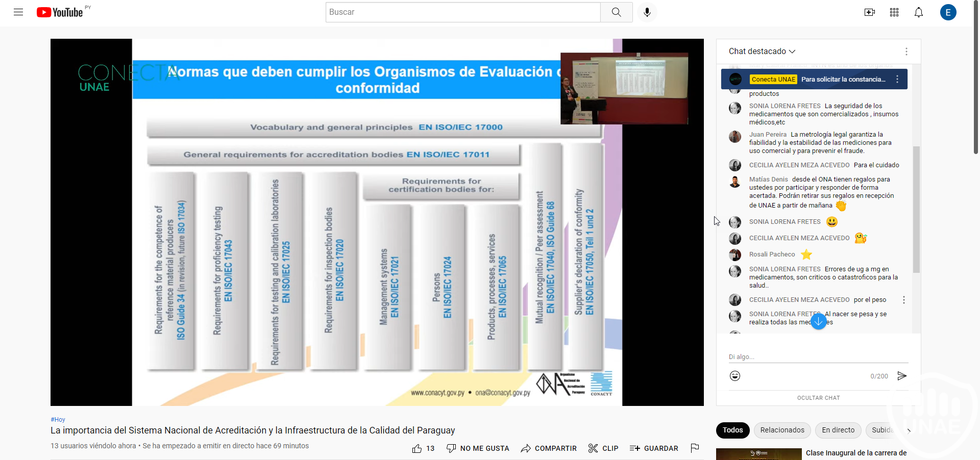Select the Subidos filter chip
Image resolution: width=980 pixels, height=460 pixels.
point(883,430)
